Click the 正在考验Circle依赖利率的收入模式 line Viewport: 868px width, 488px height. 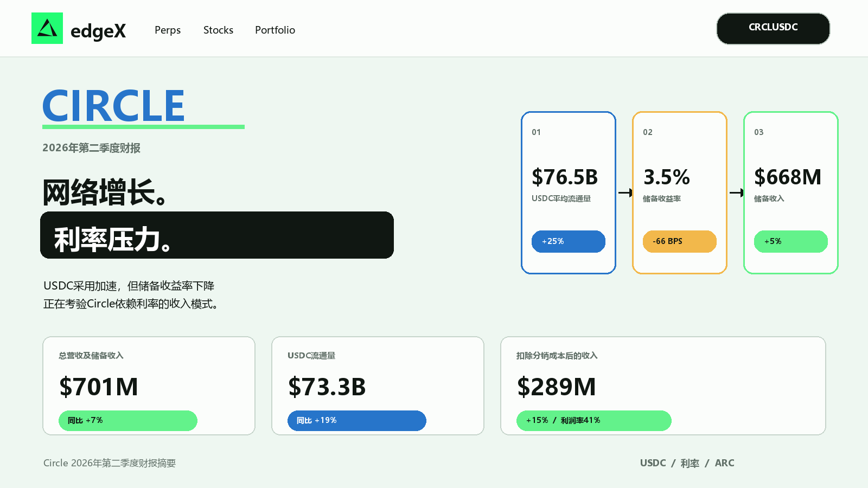coord(131,304)
